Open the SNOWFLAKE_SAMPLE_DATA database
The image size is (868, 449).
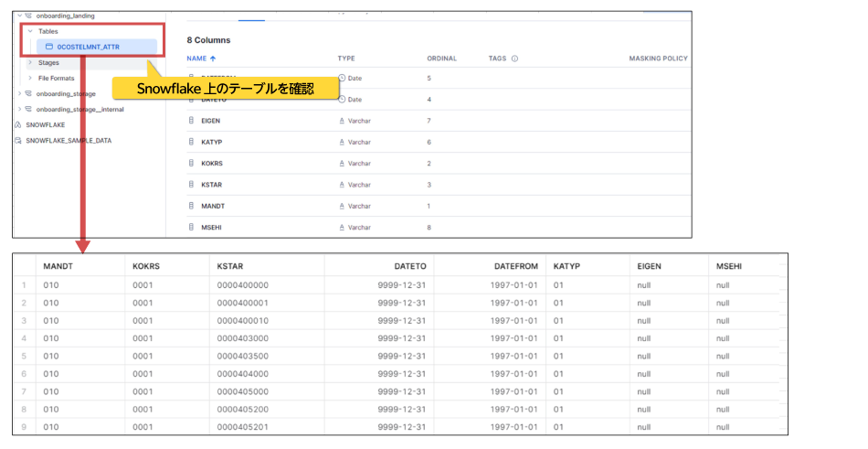[69, 141]
